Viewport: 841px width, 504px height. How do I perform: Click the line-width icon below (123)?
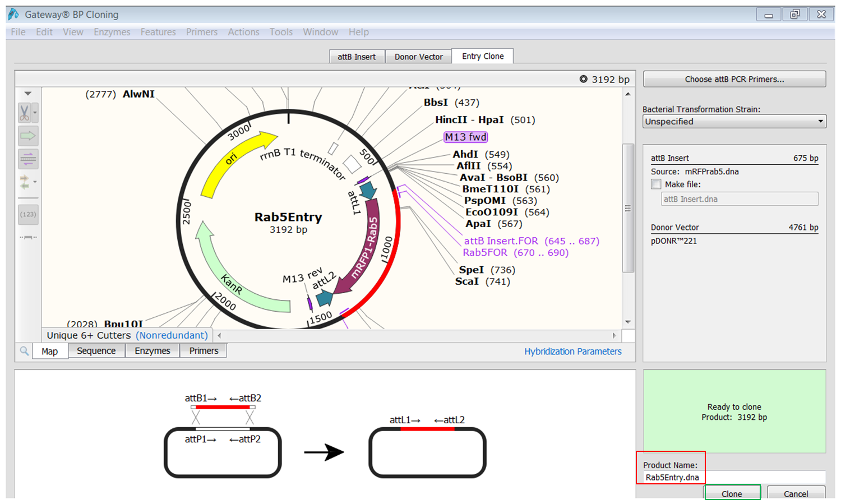(x=28, y=237)
